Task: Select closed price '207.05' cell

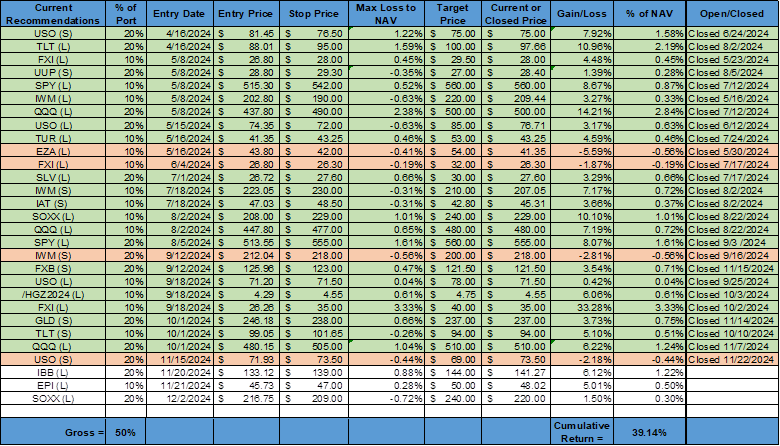Action: [x=516, y=190]
